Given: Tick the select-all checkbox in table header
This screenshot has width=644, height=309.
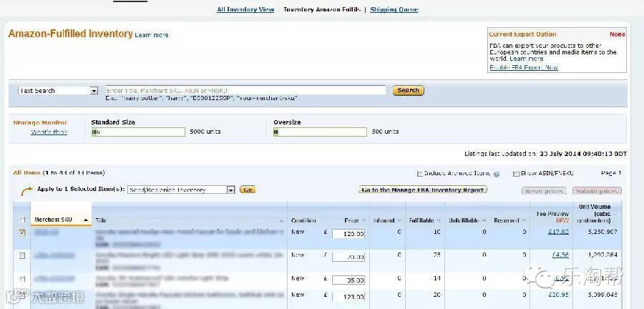Looking at the screenshot, I should tap(22, 220).
